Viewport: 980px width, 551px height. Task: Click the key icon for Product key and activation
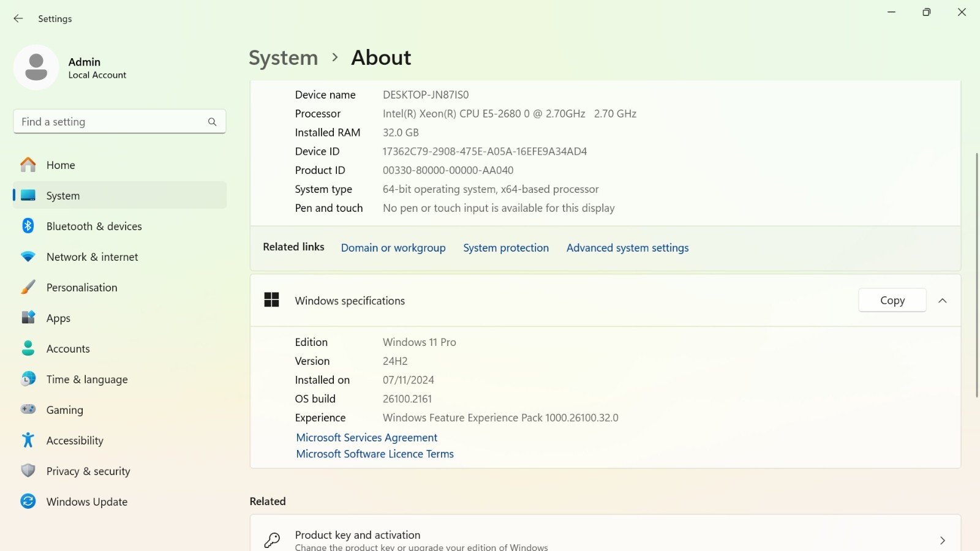pyautogui.click(x=271, y=540)
